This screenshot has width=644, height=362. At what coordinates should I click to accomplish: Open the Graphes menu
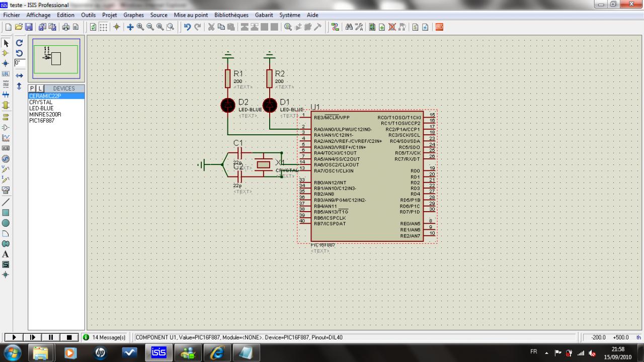click(x=133, y=15)
